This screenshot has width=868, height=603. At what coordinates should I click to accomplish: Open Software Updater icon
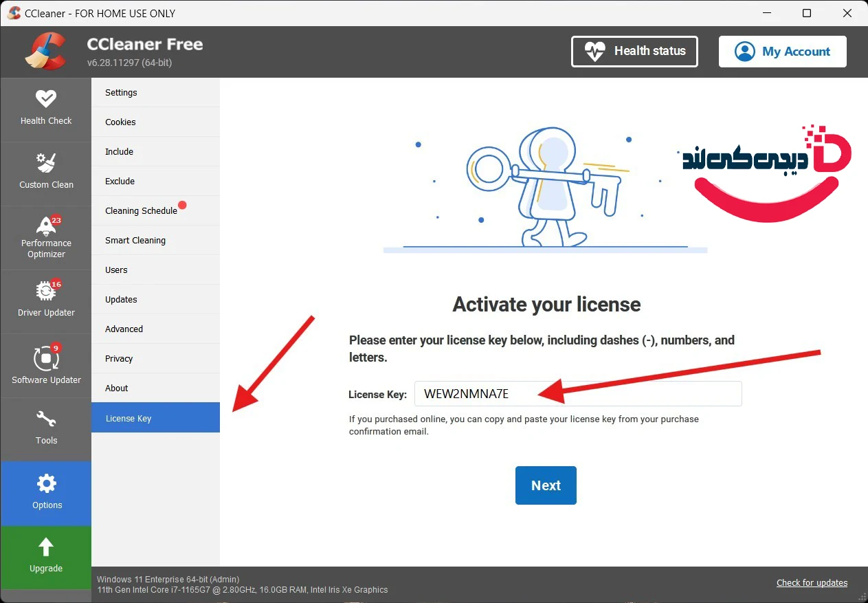pos(46,358)
